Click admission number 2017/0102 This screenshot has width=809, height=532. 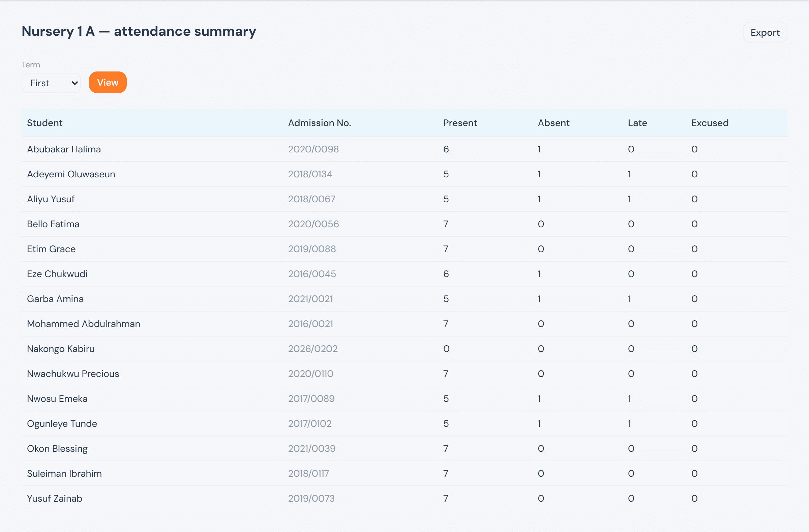(x=310, y=423)
